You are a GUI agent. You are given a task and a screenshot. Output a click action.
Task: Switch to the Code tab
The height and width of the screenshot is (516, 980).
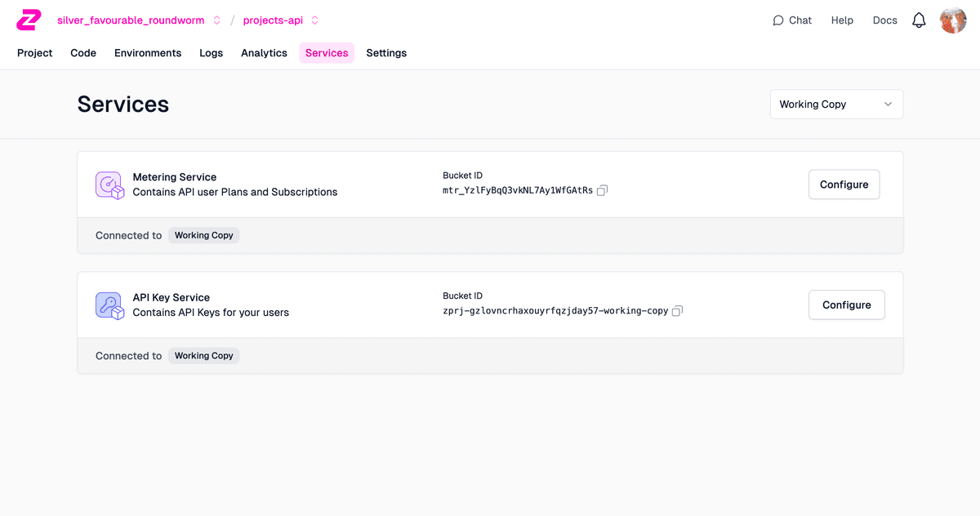pyautogui.click(x=83, y=53)
